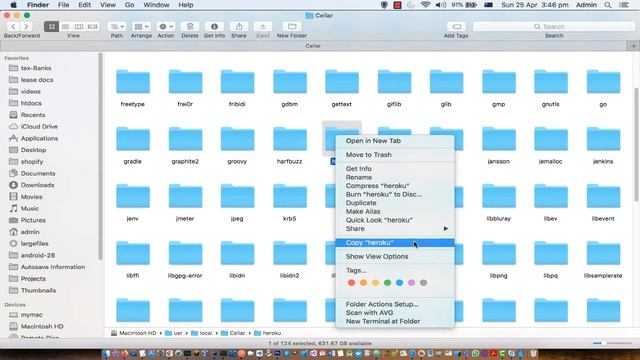Choose Scan with AVG
Screen dimensions: 640x360
pos(395,313)
